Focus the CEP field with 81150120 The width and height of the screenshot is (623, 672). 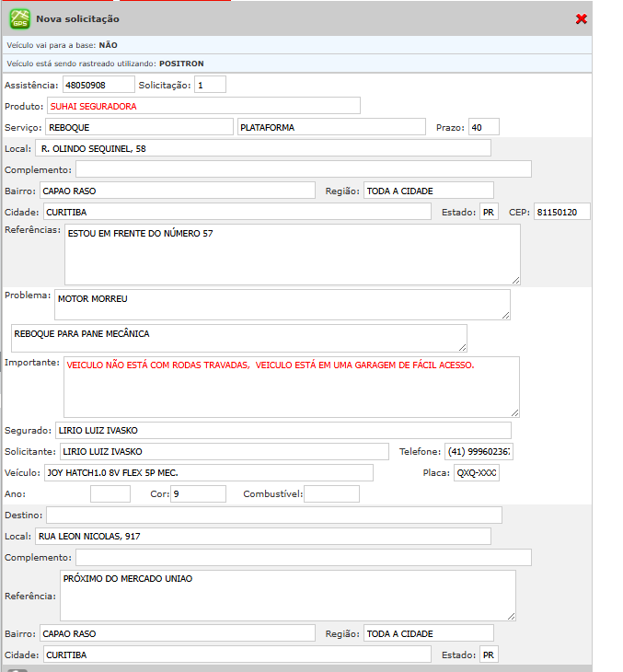click(x=561, y=213)
